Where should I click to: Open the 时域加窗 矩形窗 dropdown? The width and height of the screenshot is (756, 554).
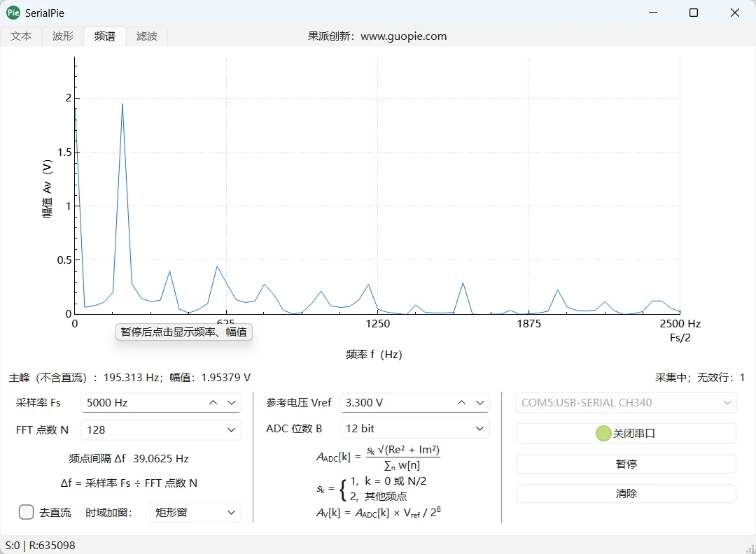click(x=195, y=512)
